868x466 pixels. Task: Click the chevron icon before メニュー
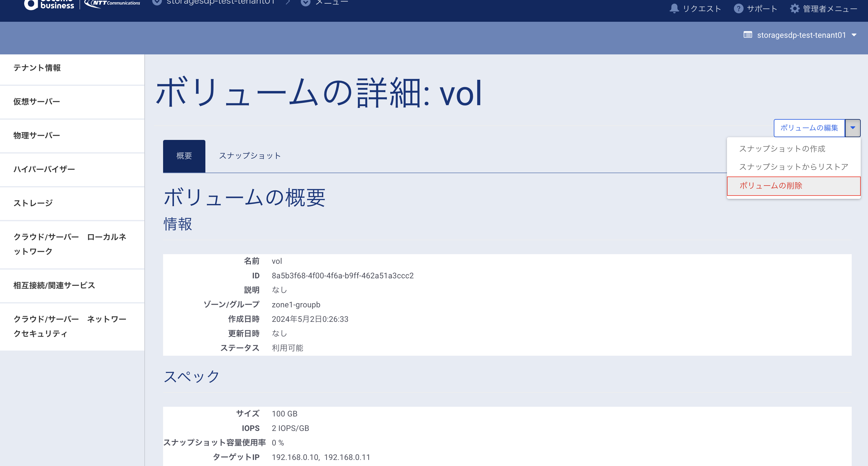point(305,2)
